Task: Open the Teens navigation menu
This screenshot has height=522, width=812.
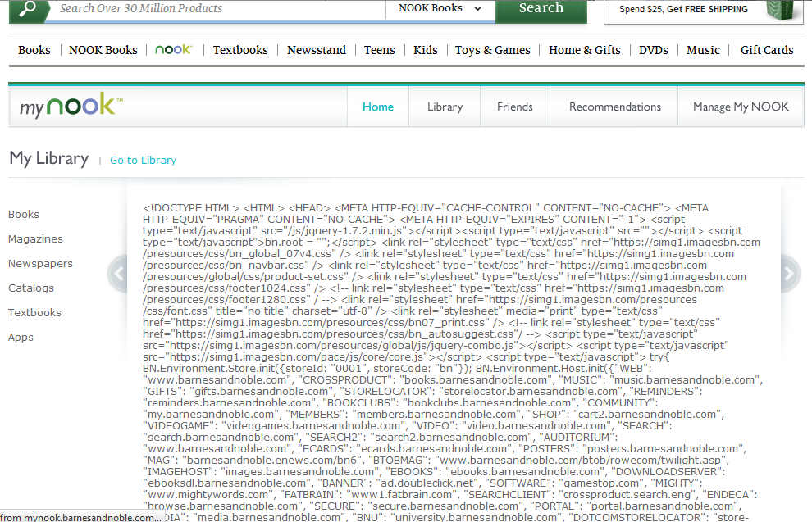Action: 379,50
